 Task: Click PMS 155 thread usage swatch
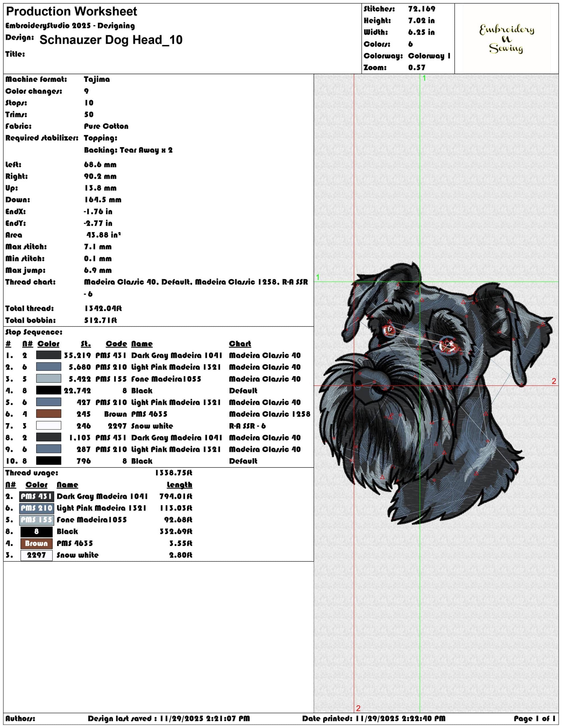pos(37,520)
